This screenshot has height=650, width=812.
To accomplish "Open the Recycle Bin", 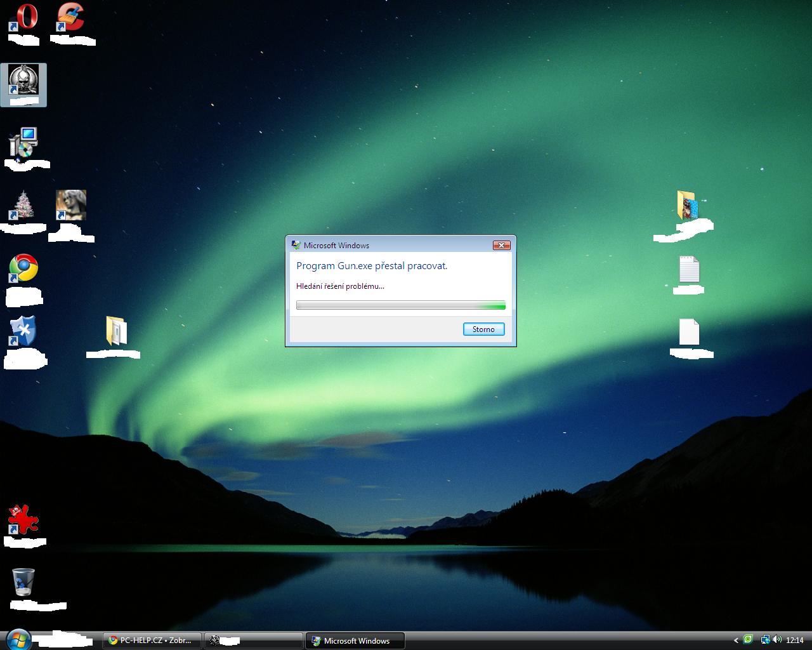I will point(23,582).
